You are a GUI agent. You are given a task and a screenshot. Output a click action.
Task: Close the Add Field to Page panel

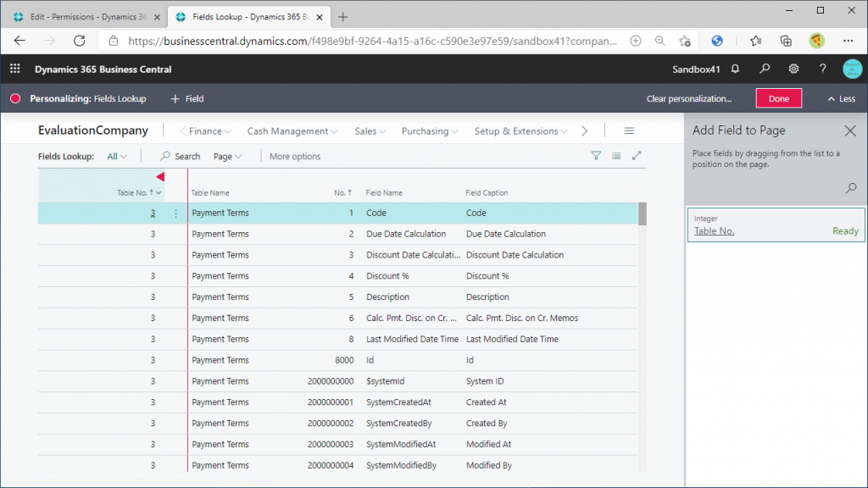850,130
